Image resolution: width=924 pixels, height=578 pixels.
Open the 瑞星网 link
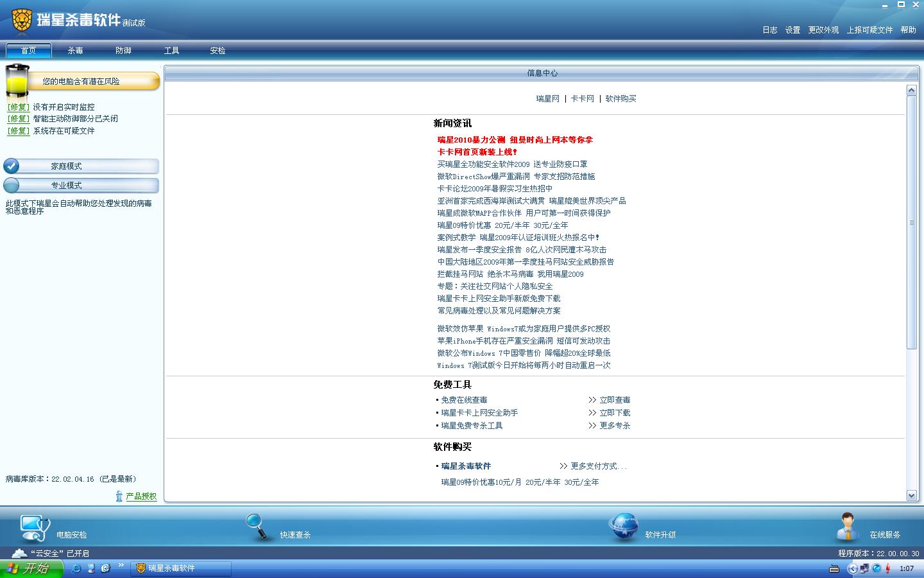(x=548, y=99)
